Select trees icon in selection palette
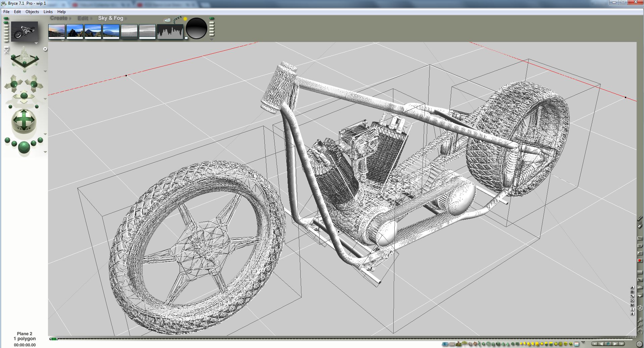644x348 pixels. coord(464,343)
